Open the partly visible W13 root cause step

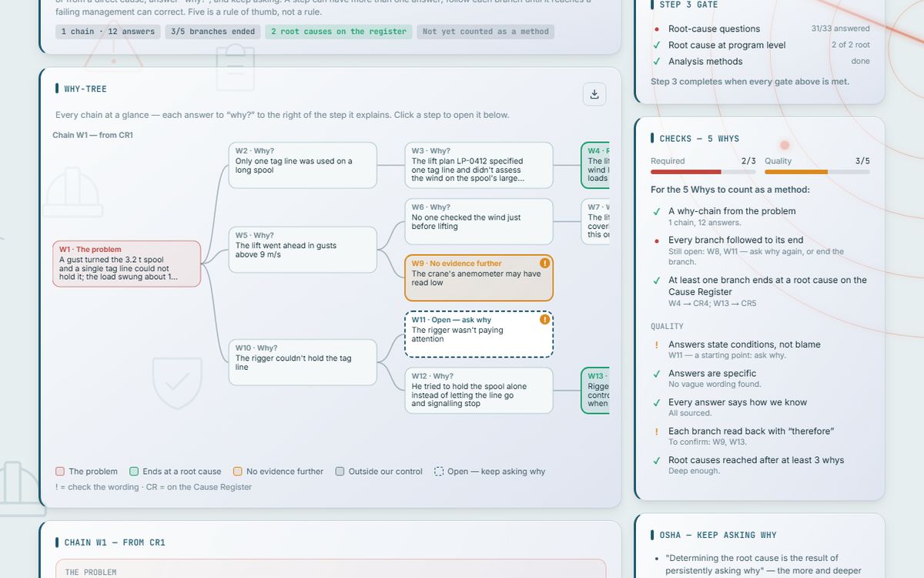pyautogui.click(x=595, y=391)
